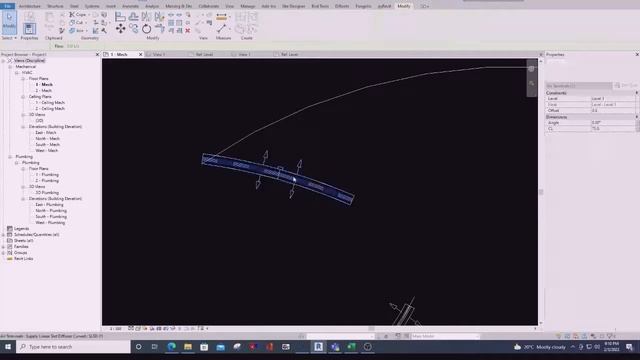Collapse the Plumbing discipline branch
640x360 pixels.
[10, 157]
